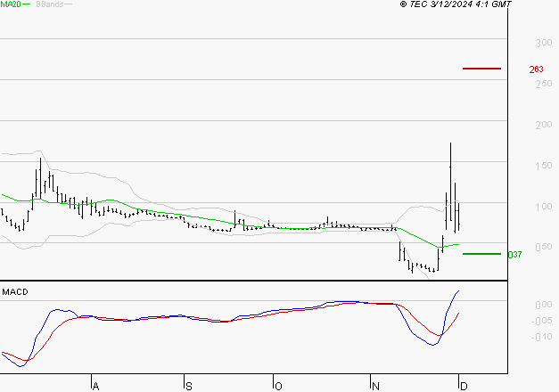Click the 'D' month marker on the time axis
This screenshot has width=559, height=392.
pyautogui.click(x=460, y=386)
